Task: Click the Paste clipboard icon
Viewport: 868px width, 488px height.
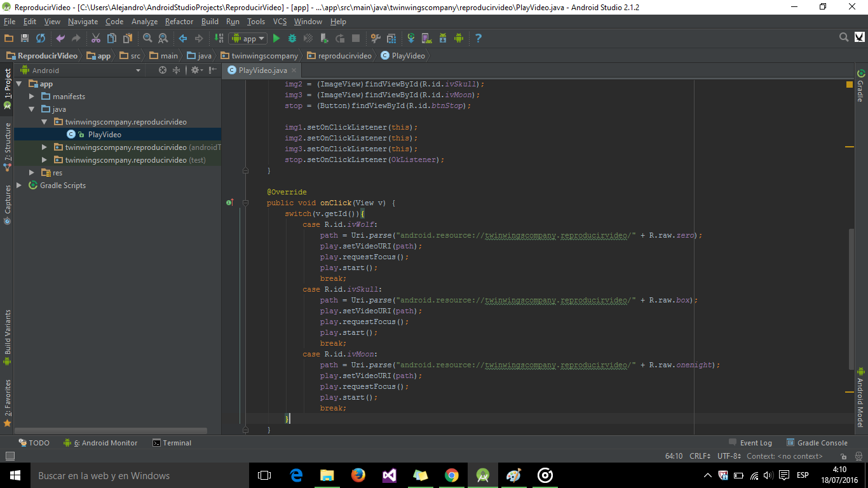Action: [x=128, y=38]
